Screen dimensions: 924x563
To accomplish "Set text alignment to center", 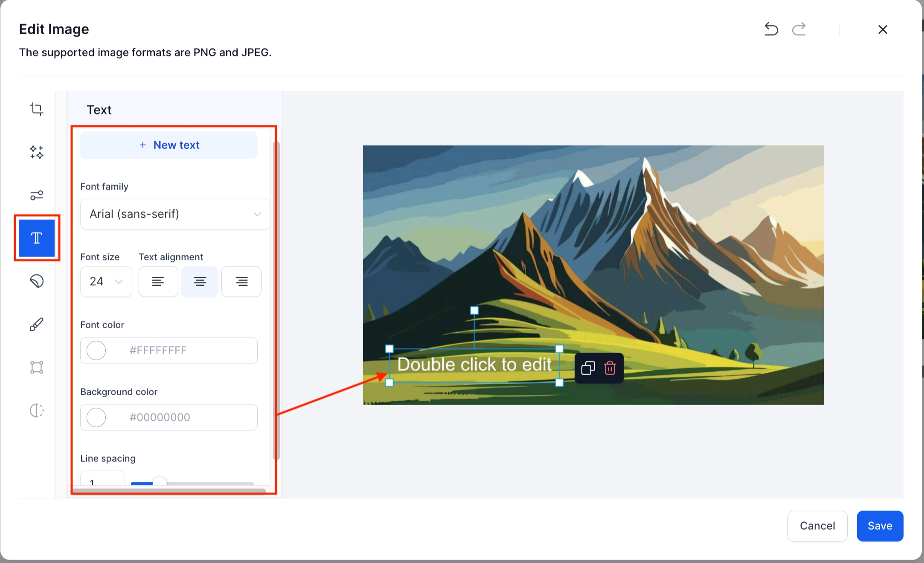I will coord(200,282).
